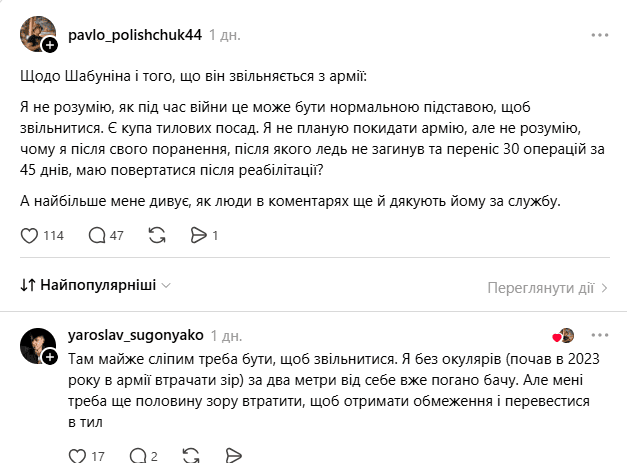
Task: Open three-dot menu on pavlo_polishchuk44's post
Action: 600,35
